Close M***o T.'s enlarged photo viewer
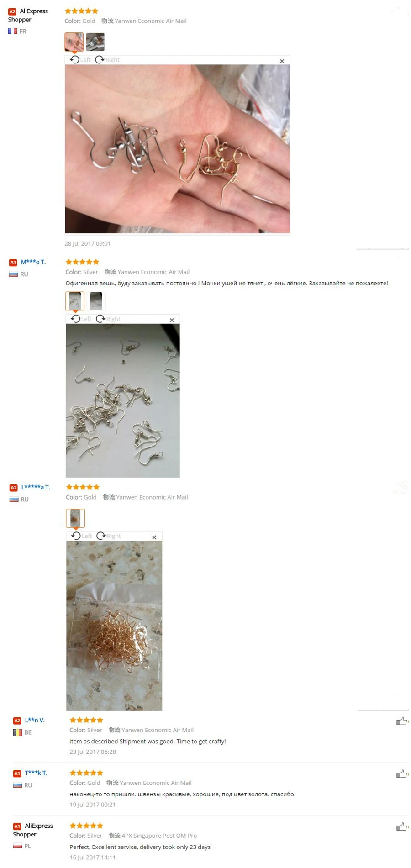The width and height of the screenshot is (411, 868). coord(172,320)
